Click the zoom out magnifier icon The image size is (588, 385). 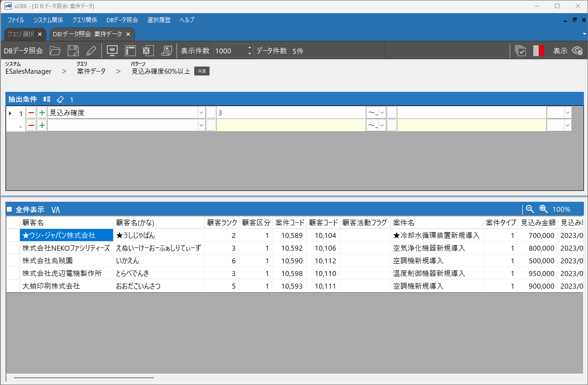coord(530,209)
